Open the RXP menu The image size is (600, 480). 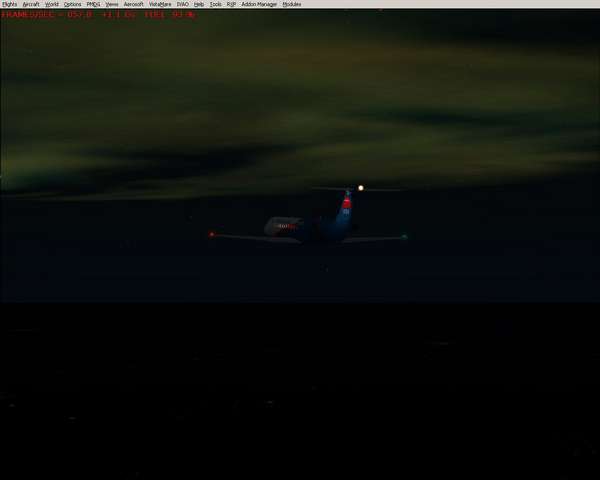point(231,4)
